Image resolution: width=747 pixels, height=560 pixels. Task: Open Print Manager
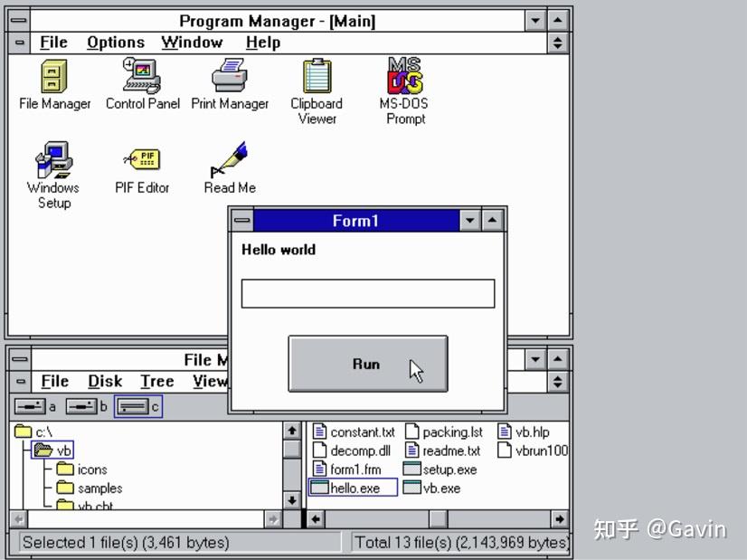coord(229,77)
